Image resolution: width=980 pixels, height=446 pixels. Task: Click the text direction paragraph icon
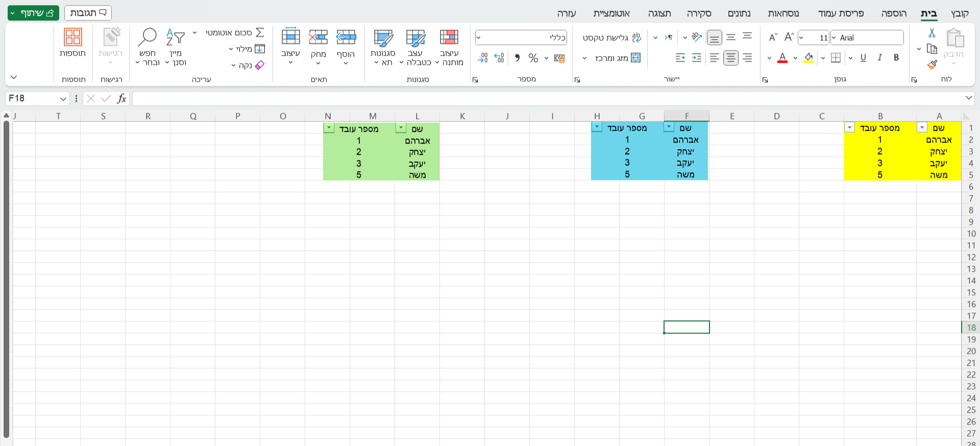coord(669,37)
